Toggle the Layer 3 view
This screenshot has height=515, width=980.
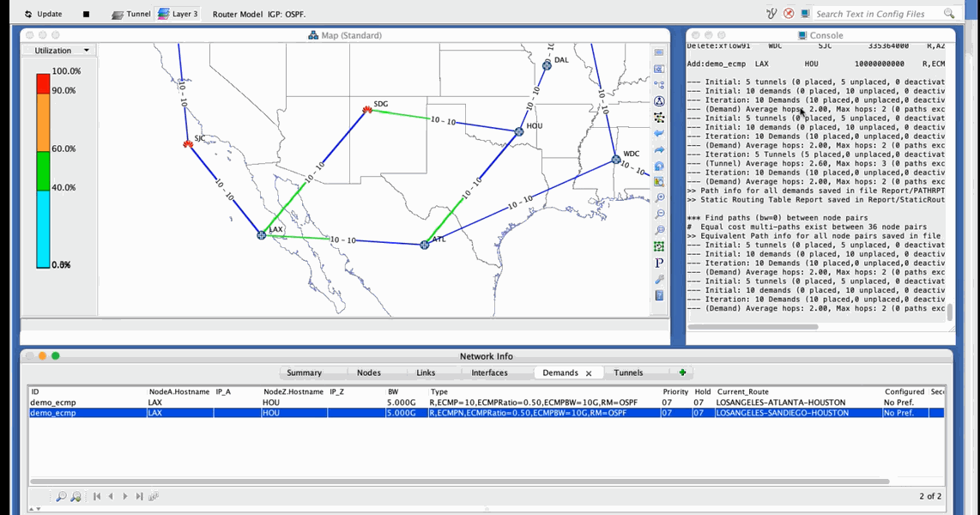pos(177,15)
